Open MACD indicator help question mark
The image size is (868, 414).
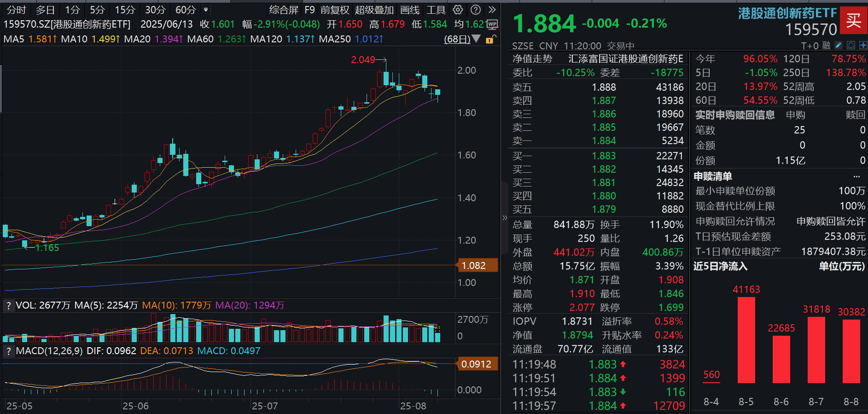(8, 351)
